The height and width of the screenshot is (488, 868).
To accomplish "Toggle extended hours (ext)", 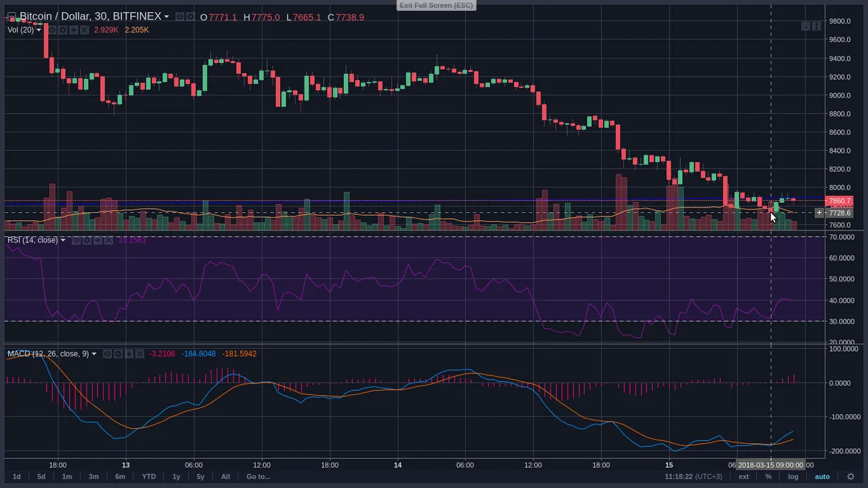I will 744,476.
